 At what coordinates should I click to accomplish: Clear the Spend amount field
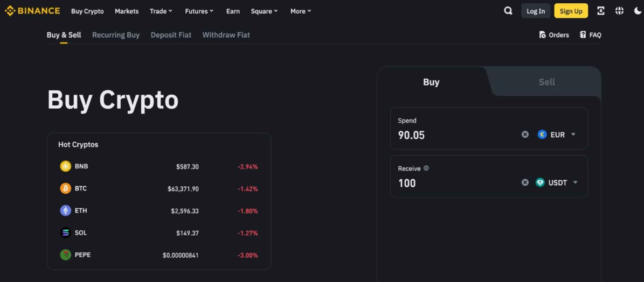[x=525, y=135]
